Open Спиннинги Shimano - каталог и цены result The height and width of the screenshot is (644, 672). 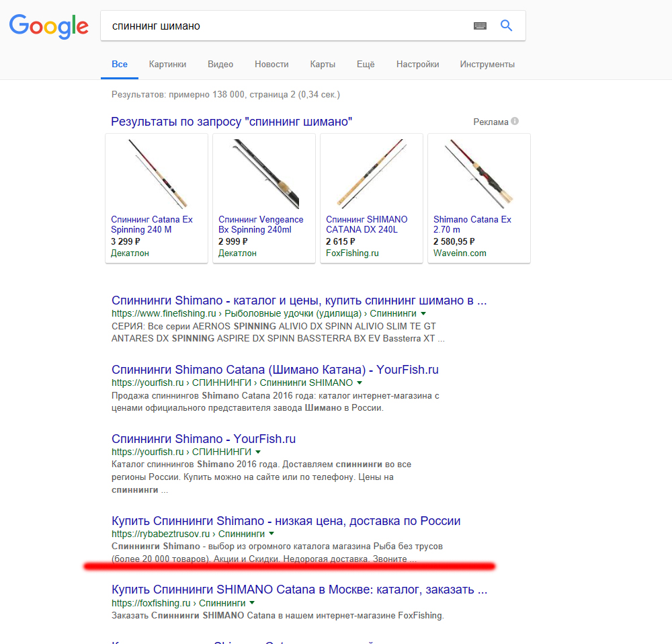[299, 300]
